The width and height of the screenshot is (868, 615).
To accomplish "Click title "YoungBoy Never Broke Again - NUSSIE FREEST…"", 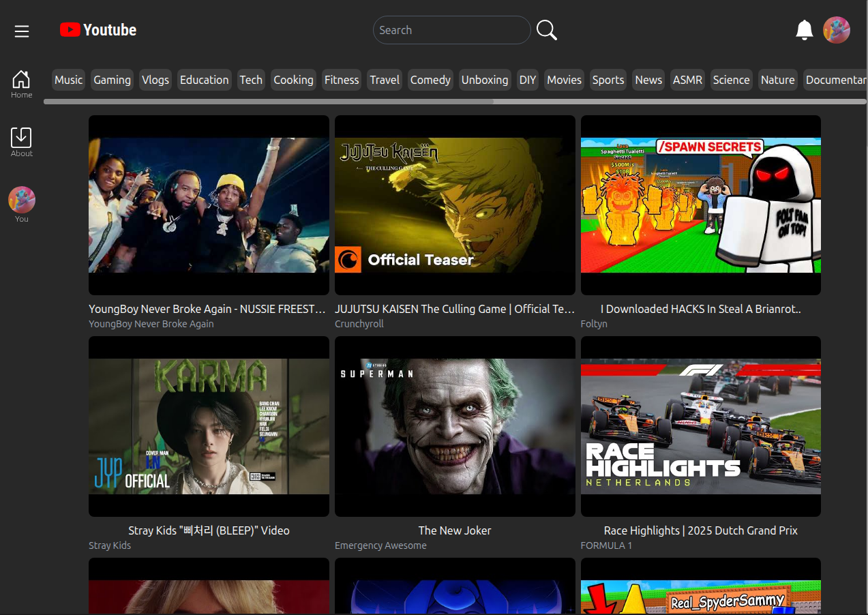I will [207, 309].
